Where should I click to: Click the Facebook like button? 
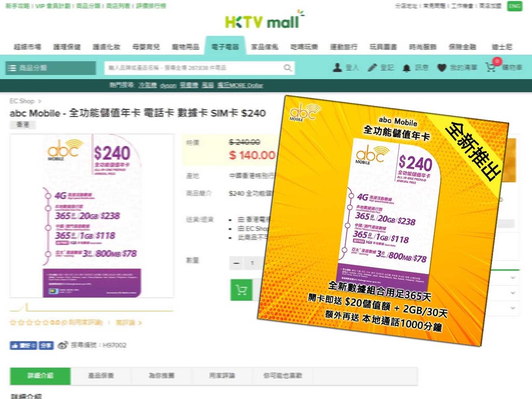(23, 345)
